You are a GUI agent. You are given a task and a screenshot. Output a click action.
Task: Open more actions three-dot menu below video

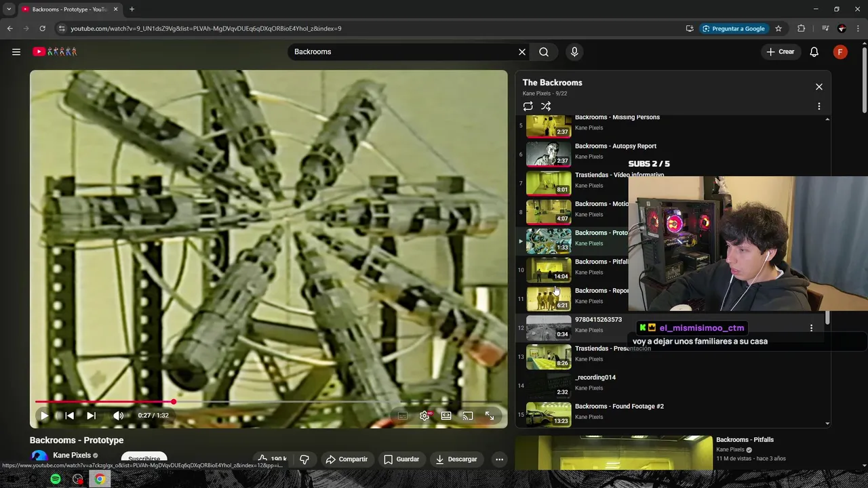click(x=499, y=459)
